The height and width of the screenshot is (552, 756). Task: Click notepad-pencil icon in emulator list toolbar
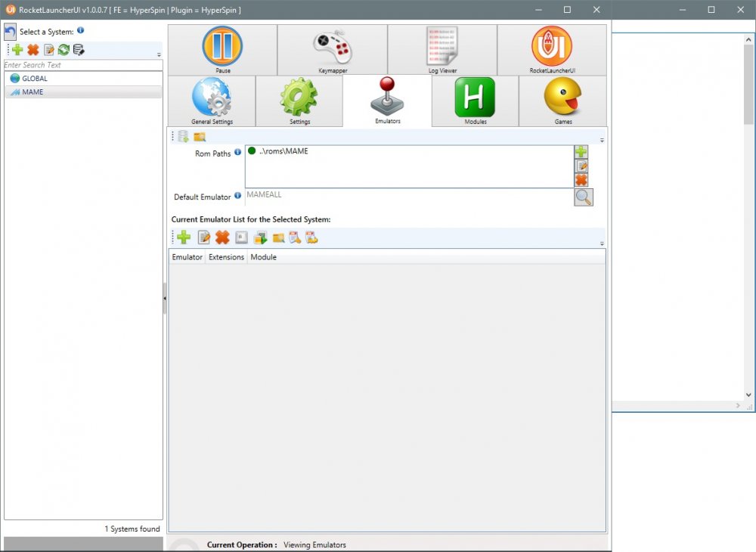pos(203,237)
